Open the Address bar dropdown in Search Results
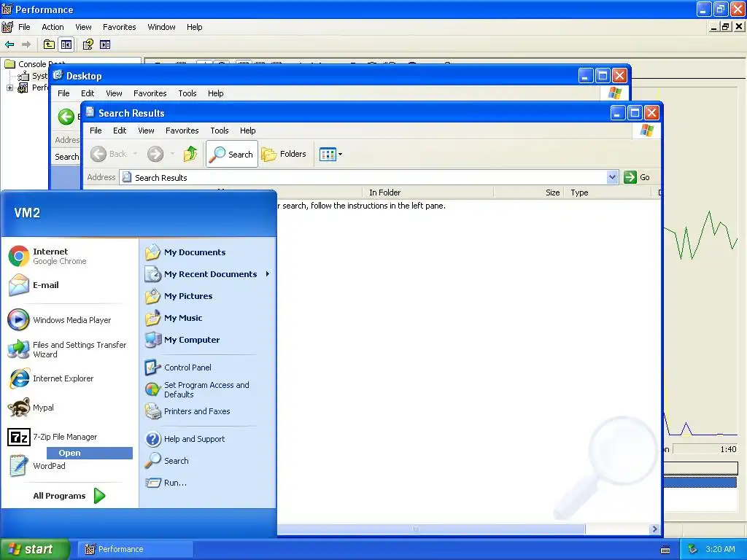Screen dimensions: 747x560 (x=612, y=178)
